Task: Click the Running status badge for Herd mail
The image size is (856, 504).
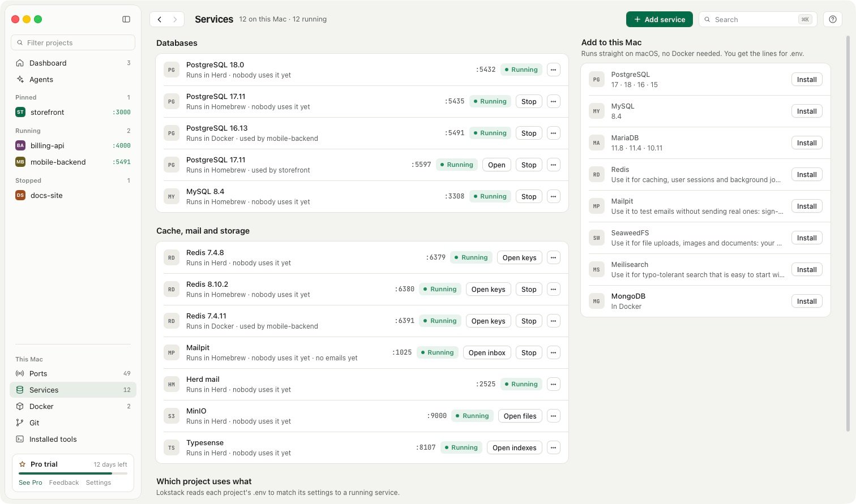Action: (x=521, y=384)
